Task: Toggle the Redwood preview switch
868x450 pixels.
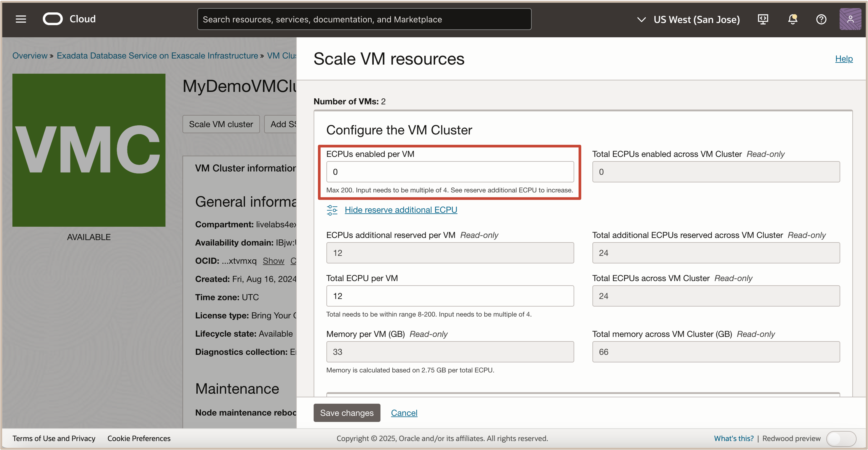Action: 841,439
